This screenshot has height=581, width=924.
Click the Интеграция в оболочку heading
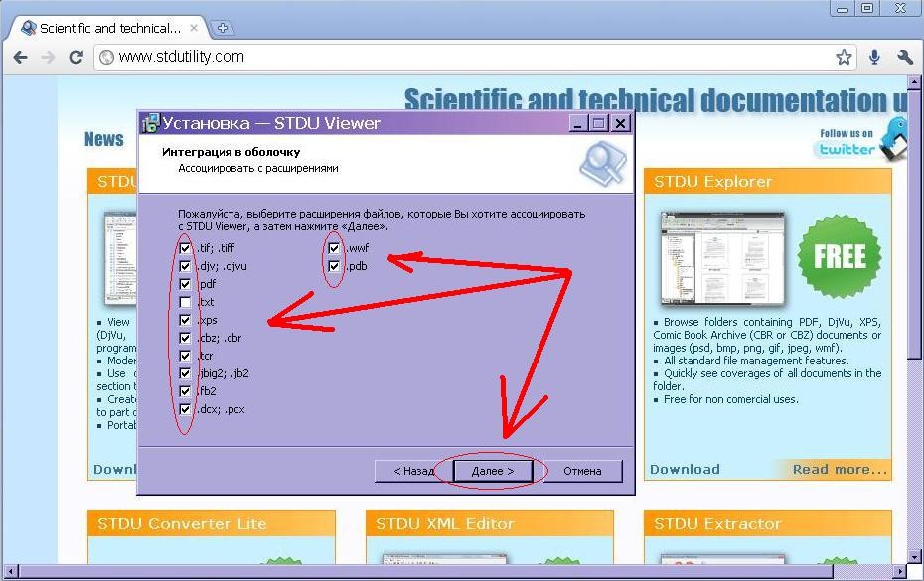point(231,152)
